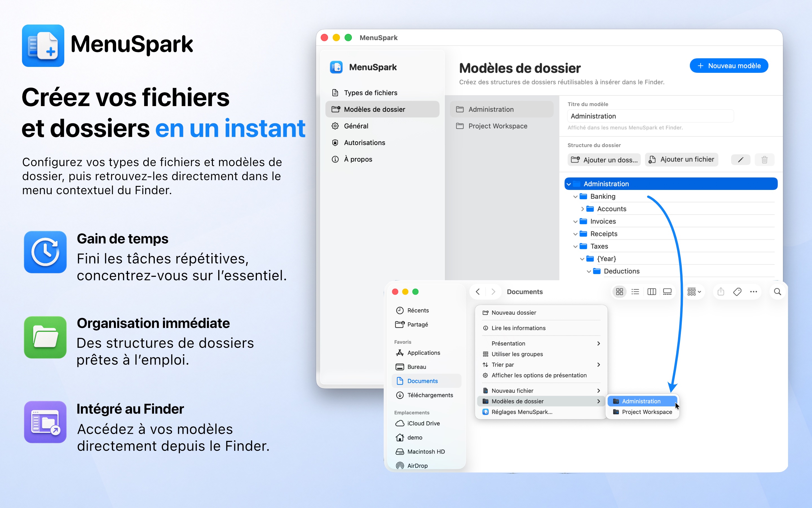Go back in Finder window

pyautogui.click(x=478, y=292)
